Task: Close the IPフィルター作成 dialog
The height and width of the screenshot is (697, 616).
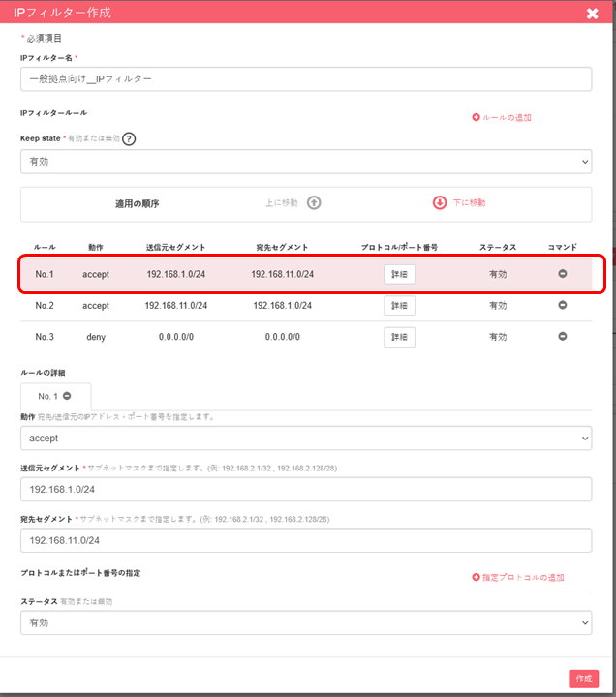Action: pyautogui.click(x=592, y=14)
